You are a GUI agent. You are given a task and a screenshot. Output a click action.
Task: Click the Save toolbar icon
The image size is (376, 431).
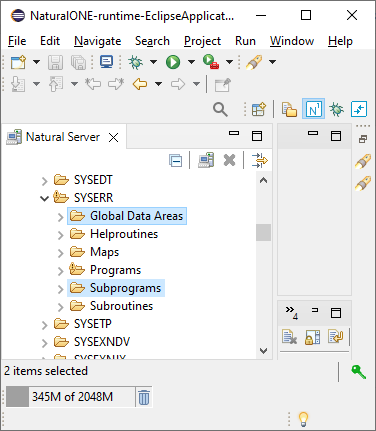55,62
